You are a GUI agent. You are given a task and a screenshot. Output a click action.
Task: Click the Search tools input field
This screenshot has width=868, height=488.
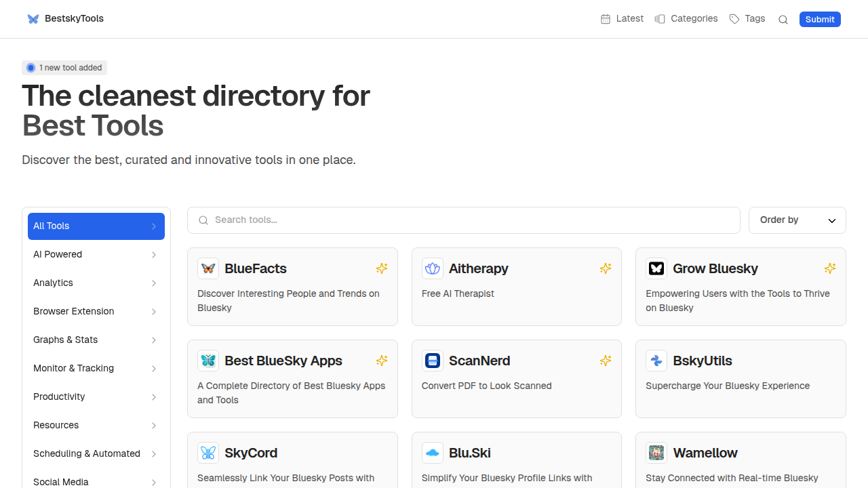click(464, 220)
